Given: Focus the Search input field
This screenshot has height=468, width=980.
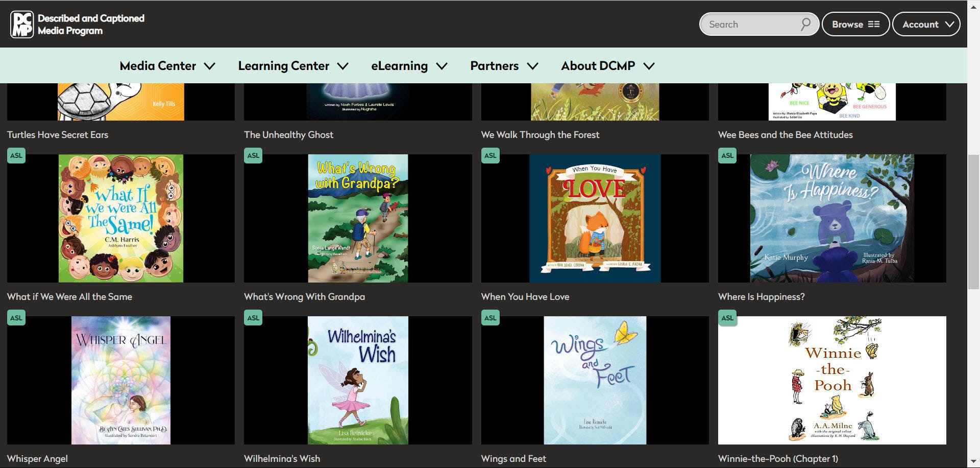Looking at the screenshot, I should click(x=750, y=24).
